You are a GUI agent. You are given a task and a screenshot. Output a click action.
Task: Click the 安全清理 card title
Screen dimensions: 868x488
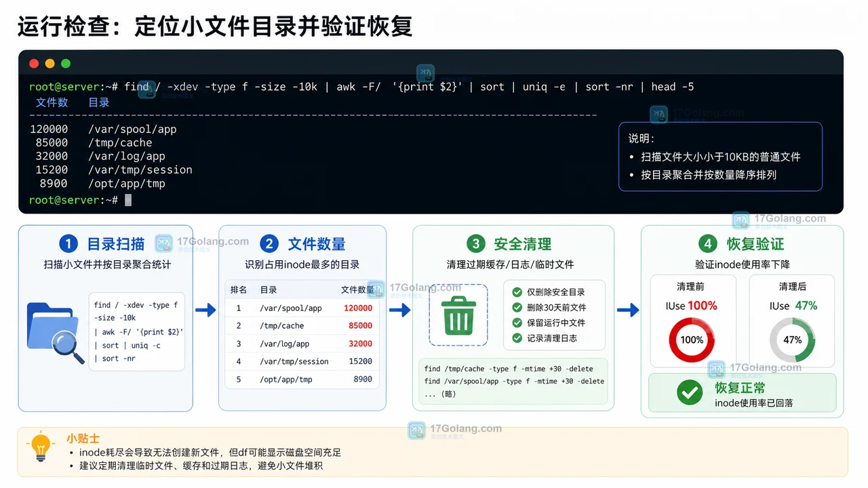[x=522, y=244]
